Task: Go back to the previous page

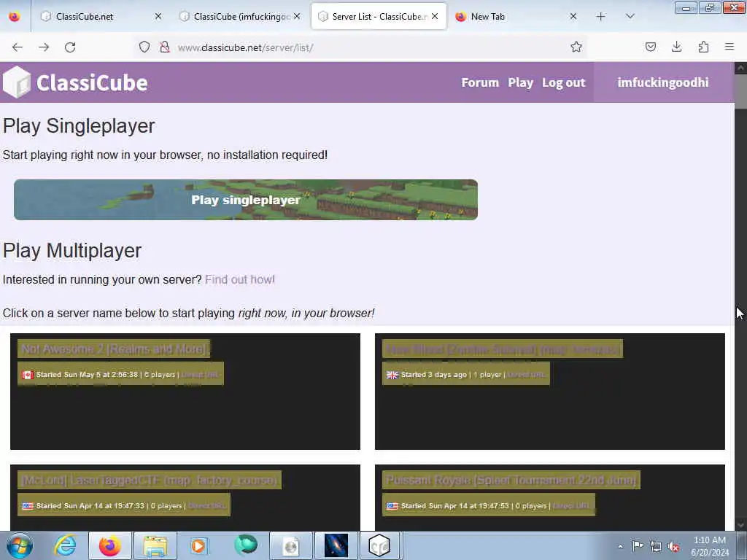Action: [x=18, y=47]
